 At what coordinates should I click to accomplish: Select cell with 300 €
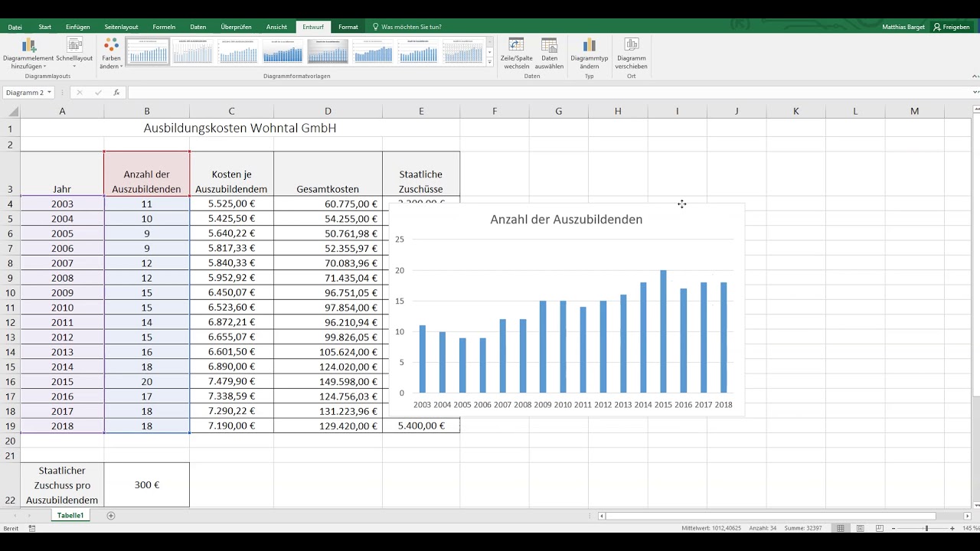pyautogui.click(x=147, y=485)
